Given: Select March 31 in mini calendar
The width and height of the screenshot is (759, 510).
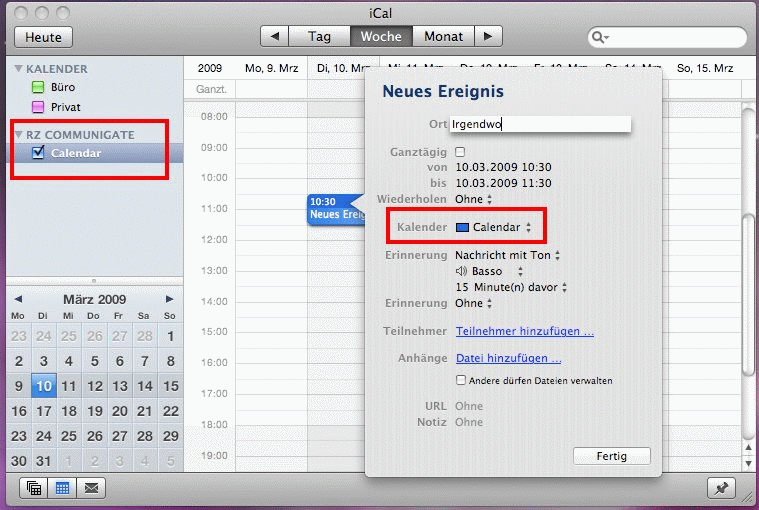Looking at the screenshot, I should [44, 461].
